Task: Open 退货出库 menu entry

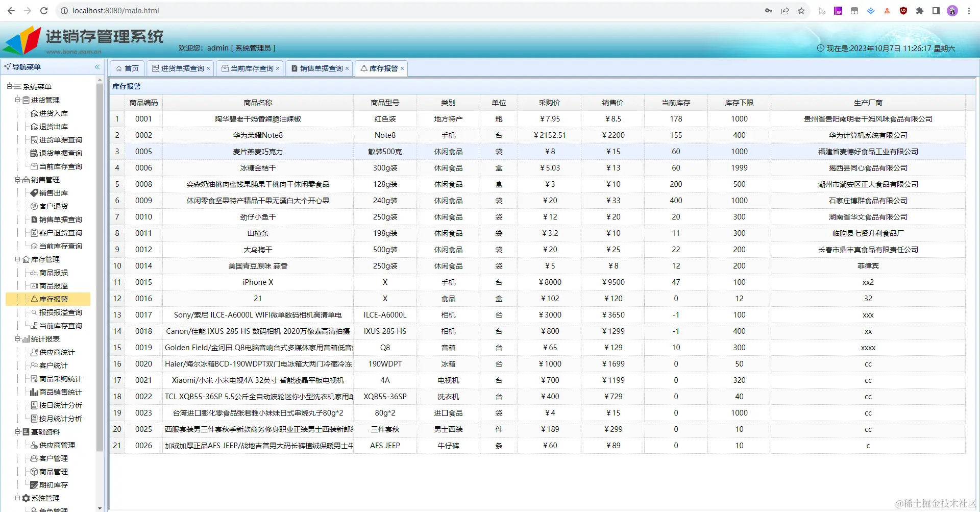Action: click(53, 127)
